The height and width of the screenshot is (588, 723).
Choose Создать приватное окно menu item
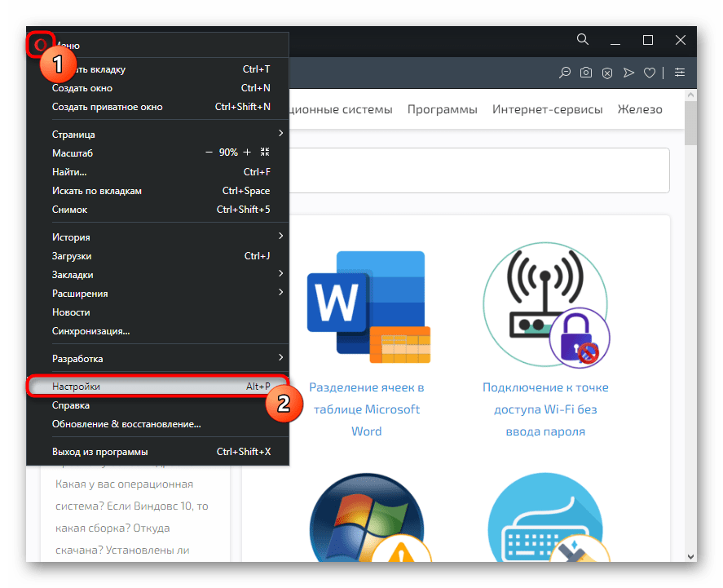(108, 107)
